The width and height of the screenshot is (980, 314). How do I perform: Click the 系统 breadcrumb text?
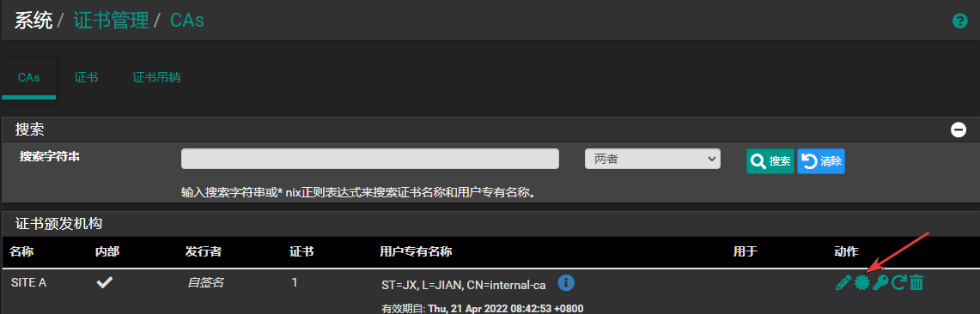tap(33, 21)
